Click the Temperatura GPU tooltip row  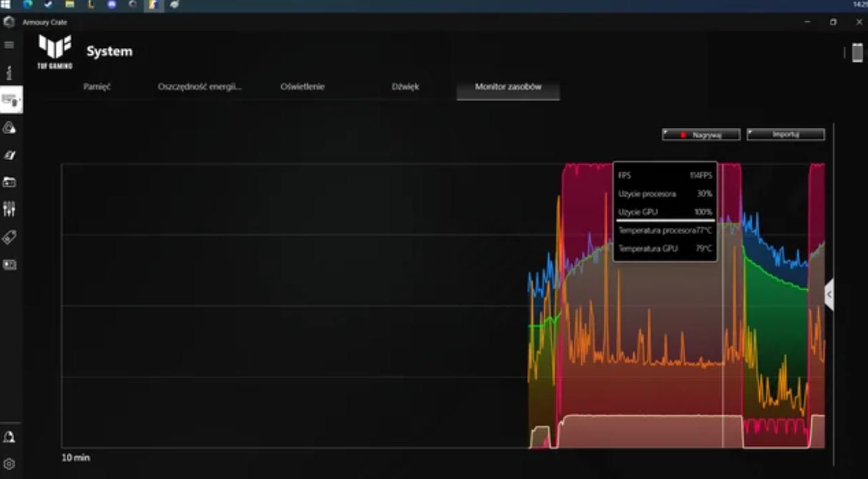click(x=665, y=249)
